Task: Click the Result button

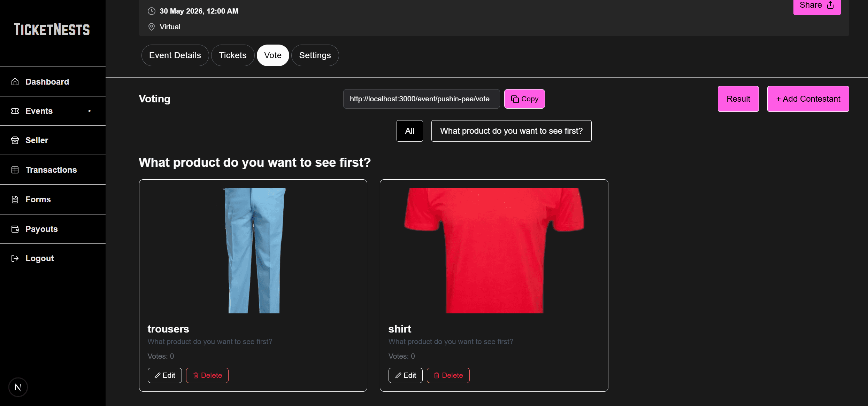Action: (x=738, y=99)
